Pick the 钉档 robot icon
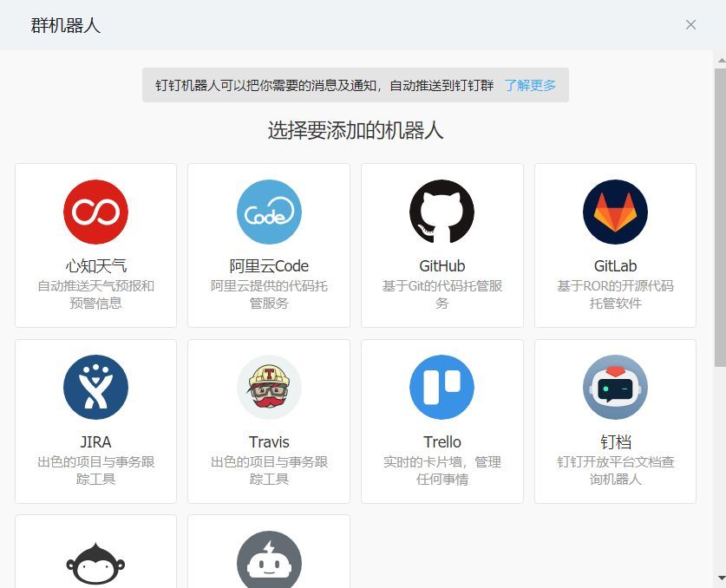The image size is (726, 588). [615, 388]
